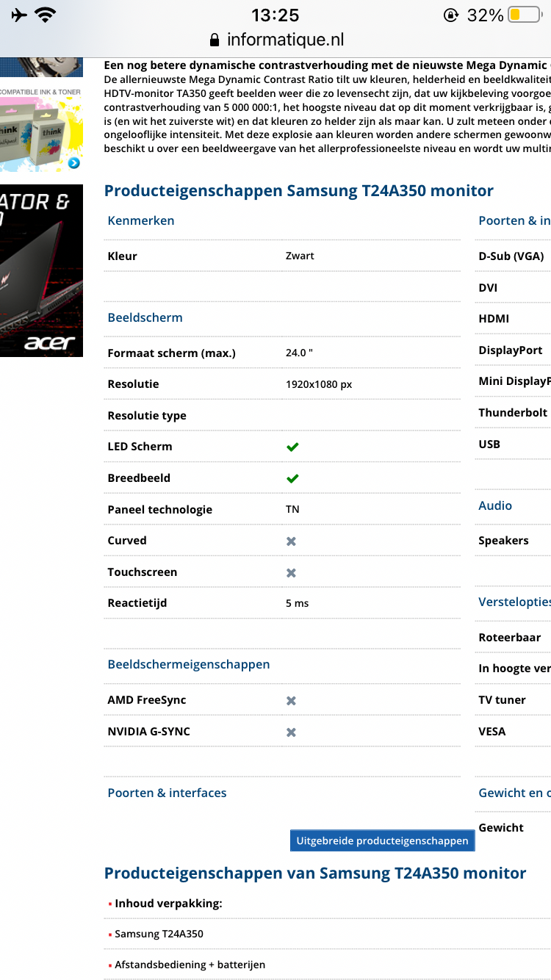The image size is (551, 980).
Task: Tap the cross beside AMD FreeSync
Action: tap(291, 701)
